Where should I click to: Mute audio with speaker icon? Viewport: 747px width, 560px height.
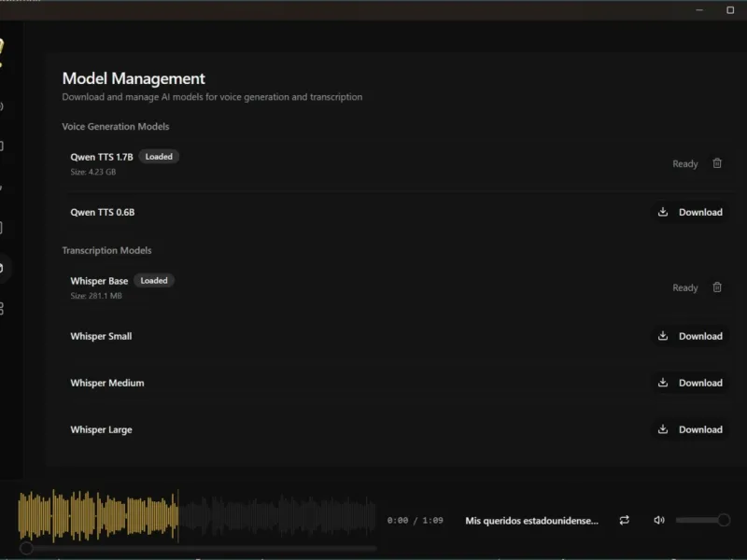coord(659,520)
